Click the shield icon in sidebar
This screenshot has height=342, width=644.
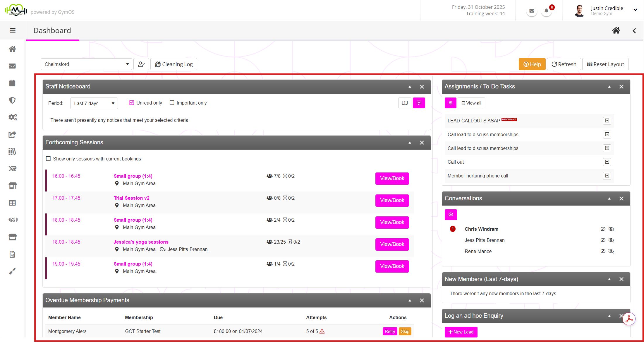12,100
